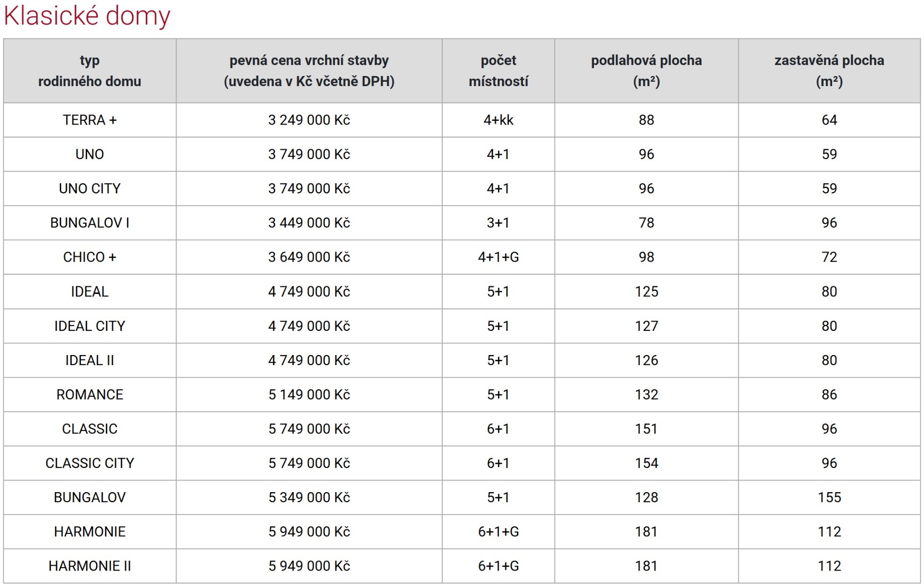Screen dimensions: 924x584
Task: Click the HARMONIE II row name
Action: click(90, 566)
